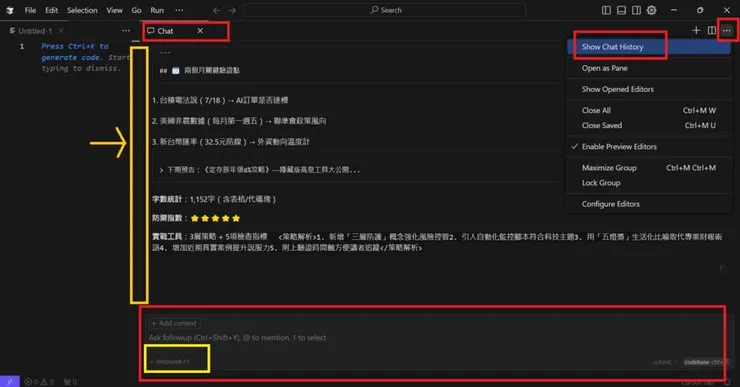Toggle the primary side bar layout icon
The width and height of the screenshot is (740, 387).
click(606, 10)
